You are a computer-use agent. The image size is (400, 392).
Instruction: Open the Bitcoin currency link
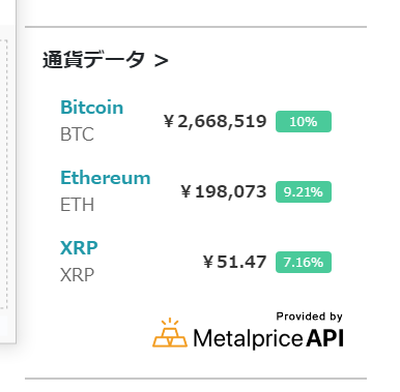click(x=92, y=107)
